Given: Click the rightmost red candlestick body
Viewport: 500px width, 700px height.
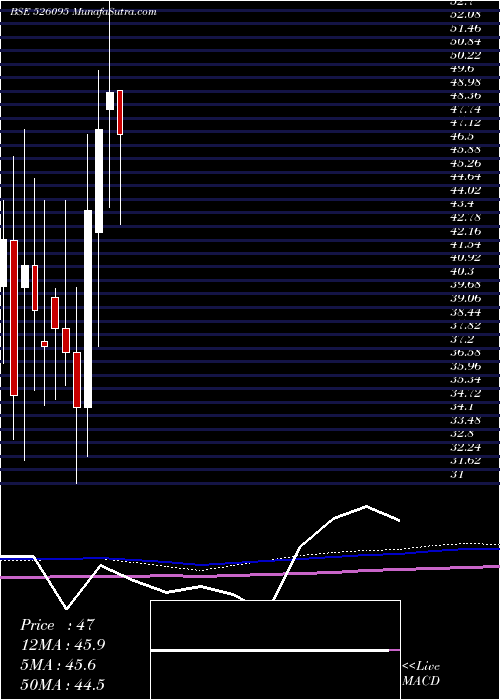Looking at the screenshot, I should point(120,112).
